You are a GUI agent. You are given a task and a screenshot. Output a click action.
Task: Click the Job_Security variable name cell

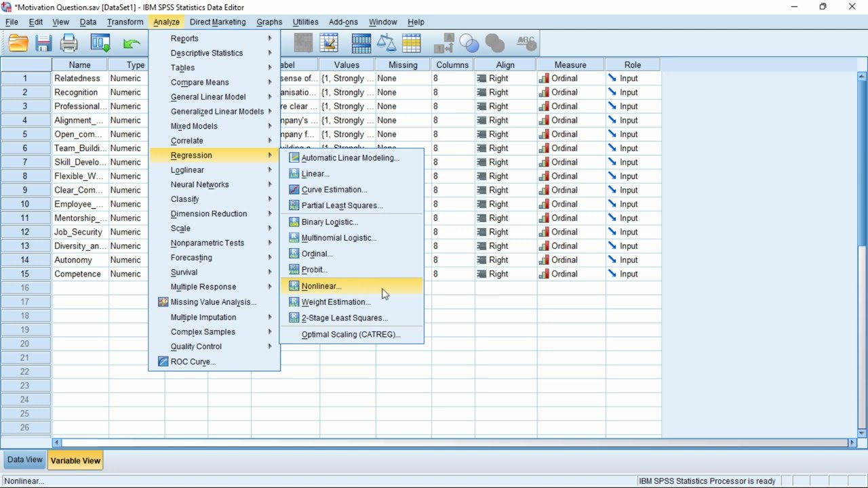click(80, 232)
